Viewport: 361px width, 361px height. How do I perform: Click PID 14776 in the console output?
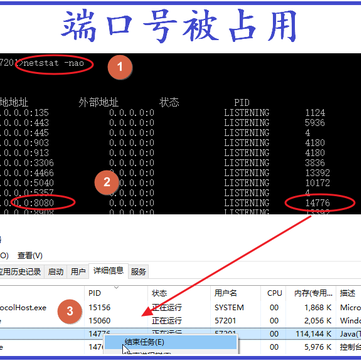(317, 202)
